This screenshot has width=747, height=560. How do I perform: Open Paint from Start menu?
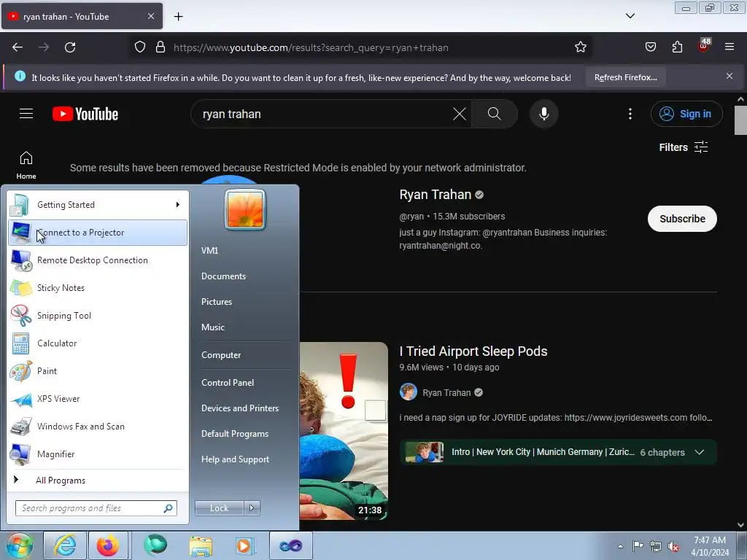coord(98,371)
